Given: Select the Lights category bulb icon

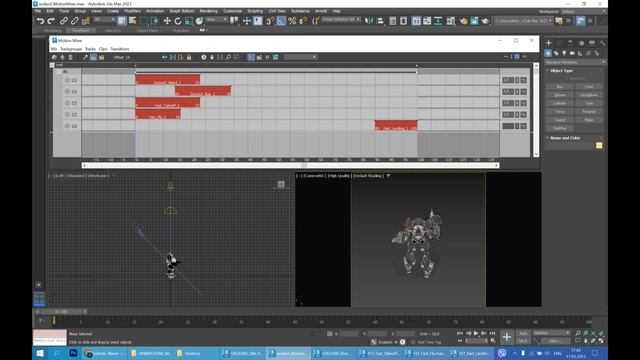Looking at the screenshot, I should (x=564, y=53).
